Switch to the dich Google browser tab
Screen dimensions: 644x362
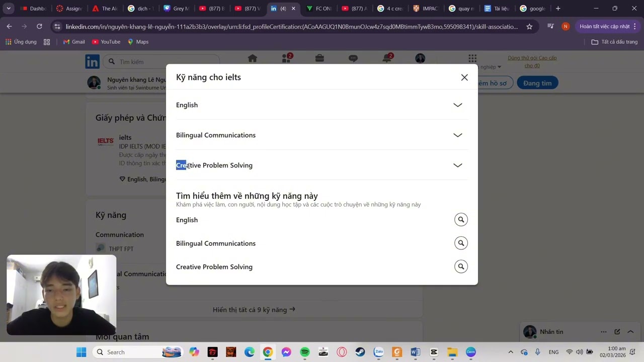tap(140, 9)
